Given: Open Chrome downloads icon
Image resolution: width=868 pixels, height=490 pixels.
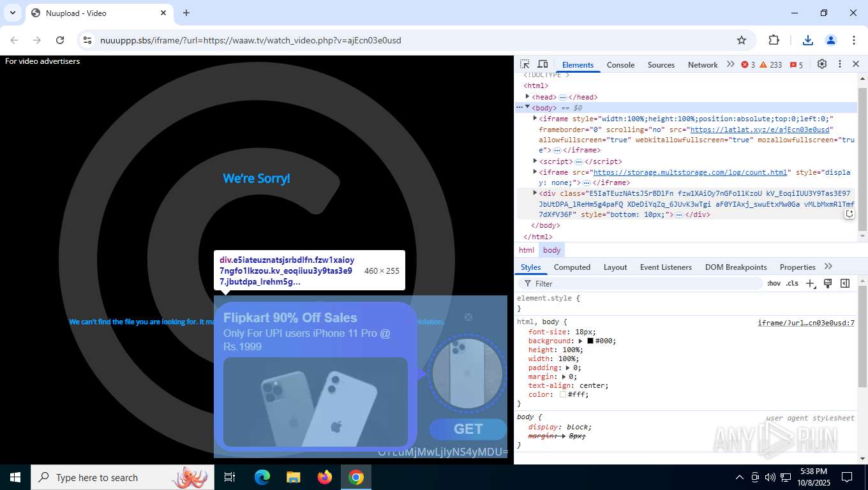Looking at the screenshot, I should pos(807,40).
